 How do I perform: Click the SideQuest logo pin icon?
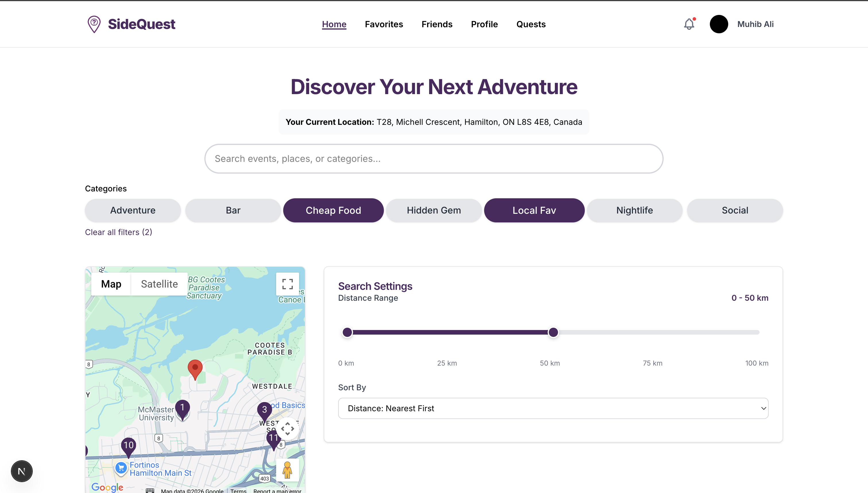coord(94,24)
